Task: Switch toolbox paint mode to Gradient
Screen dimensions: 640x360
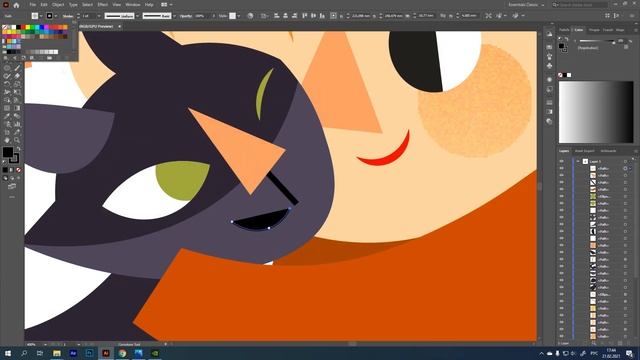Action: click(x=12, y=170)
